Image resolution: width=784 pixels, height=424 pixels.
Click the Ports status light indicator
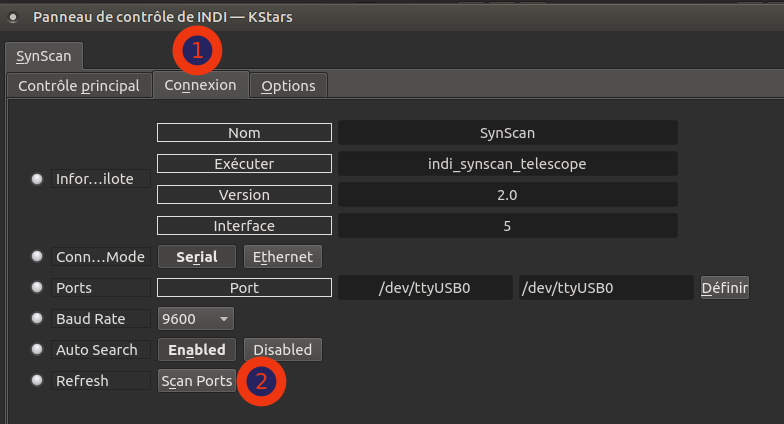click(x=38, y=288)
